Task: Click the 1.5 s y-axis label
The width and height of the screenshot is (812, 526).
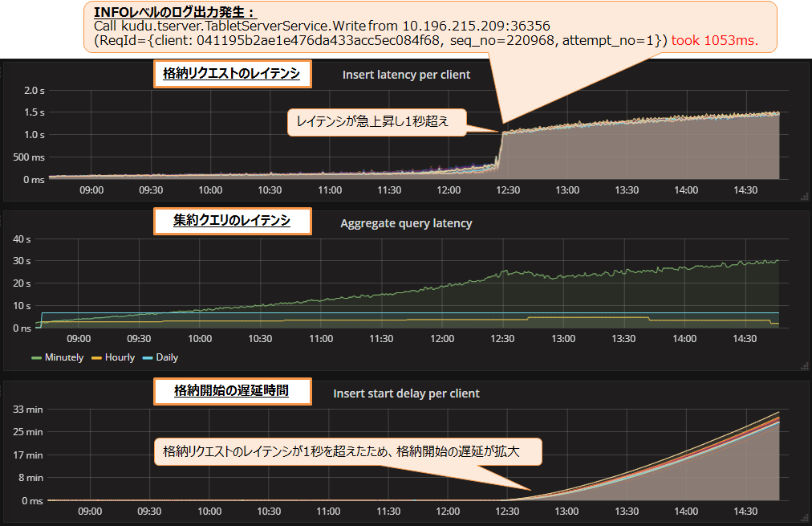Action: click(35, 112)
